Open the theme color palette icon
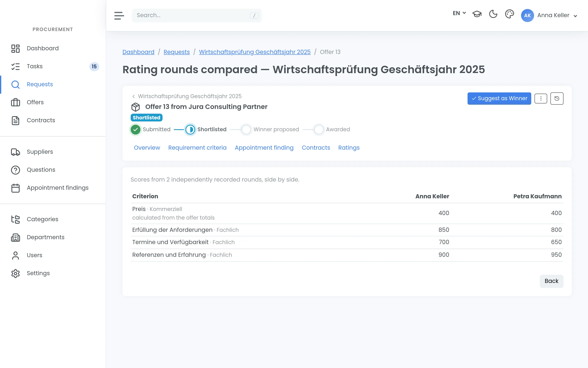This screenshot has width=588, height=368. point(509,14)
